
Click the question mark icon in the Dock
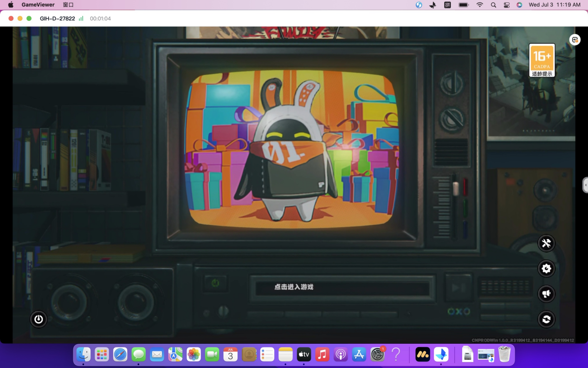click(x=396, y=355)
